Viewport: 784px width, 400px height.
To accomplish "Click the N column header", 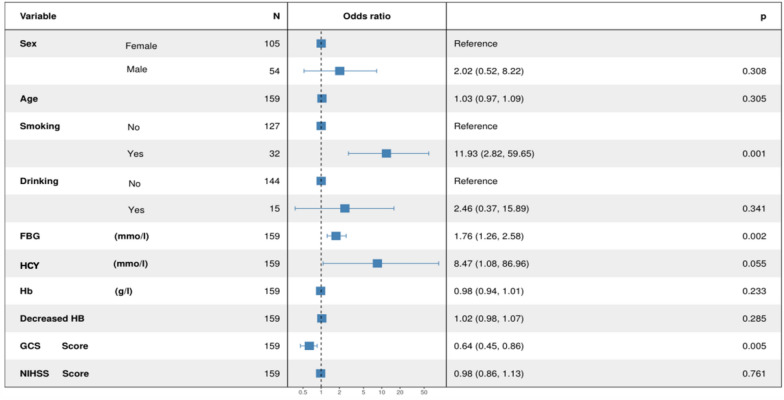I will tap(276, 16).
